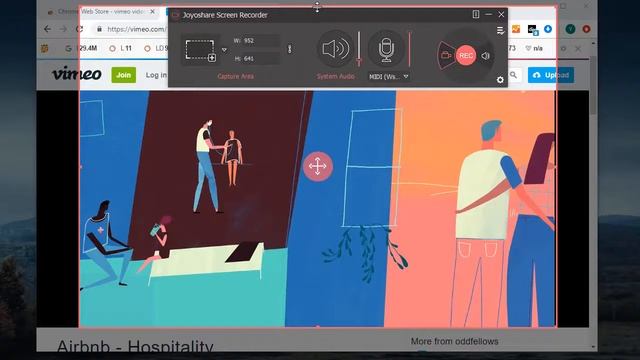
Task: Expand the capture area preset dropdown arrow
Action: coord(224,50)
